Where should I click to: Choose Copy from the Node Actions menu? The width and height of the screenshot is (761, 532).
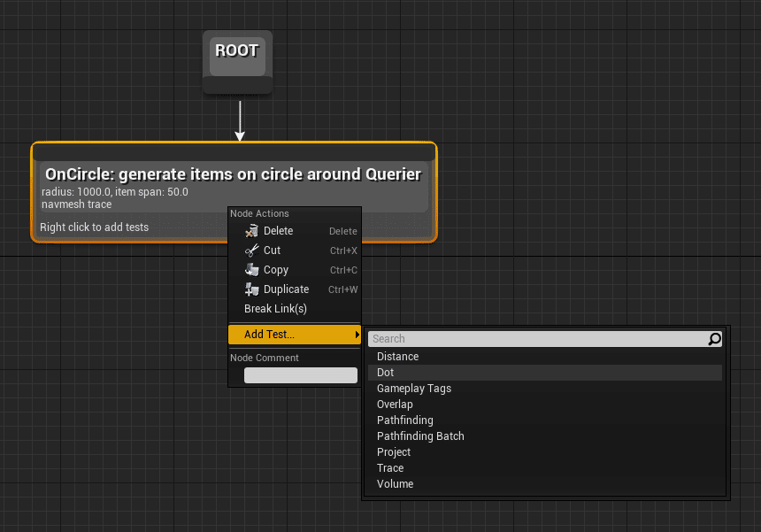295,270
